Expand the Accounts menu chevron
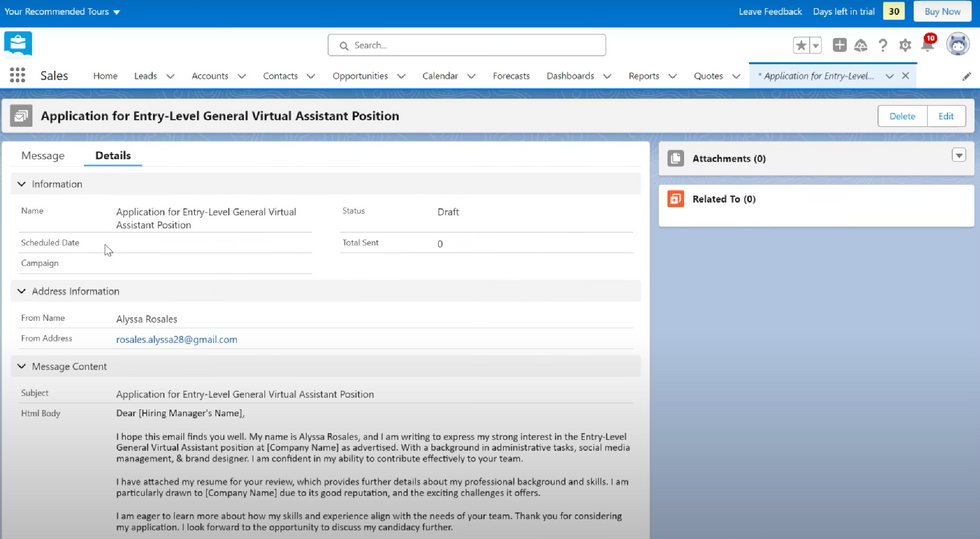The width and height of the screenshot is (980, 539). click(241, 76)
